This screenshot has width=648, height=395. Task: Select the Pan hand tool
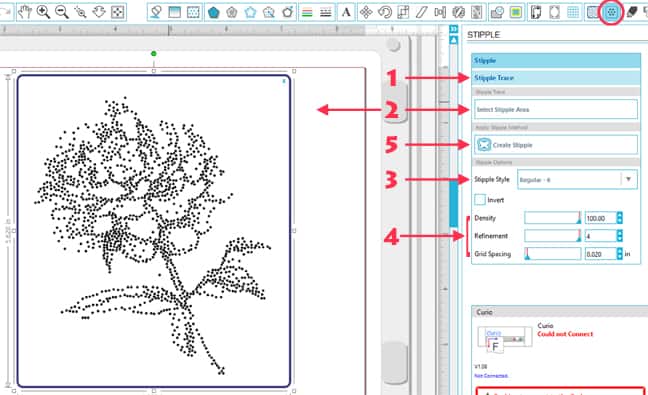24,12
